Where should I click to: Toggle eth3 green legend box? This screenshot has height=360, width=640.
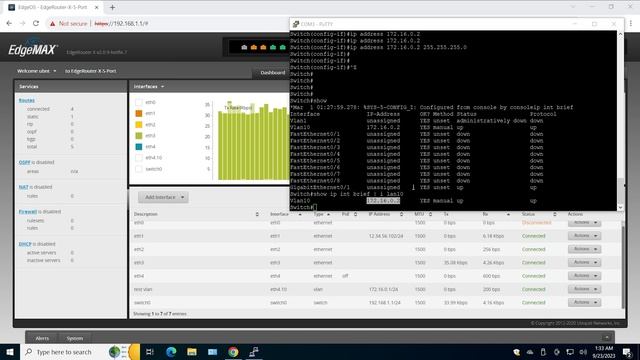139,136
